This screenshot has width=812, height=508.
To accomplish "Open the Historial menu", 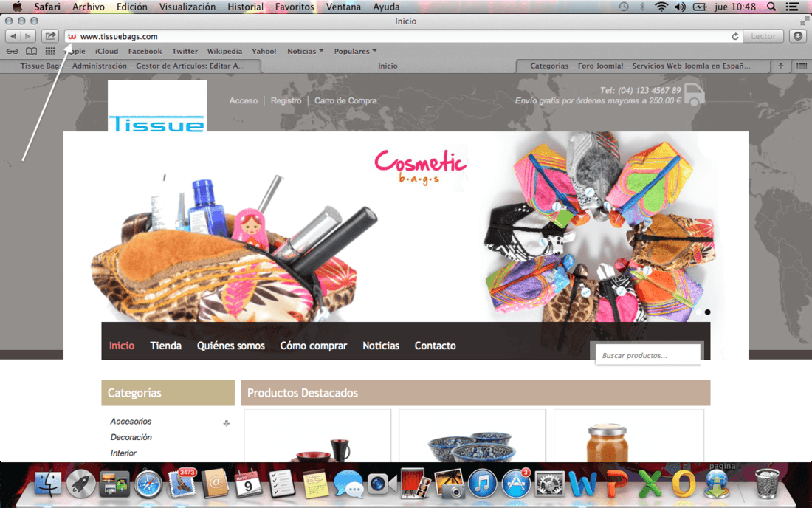I will pyautogui.click(x=245, y=7).
